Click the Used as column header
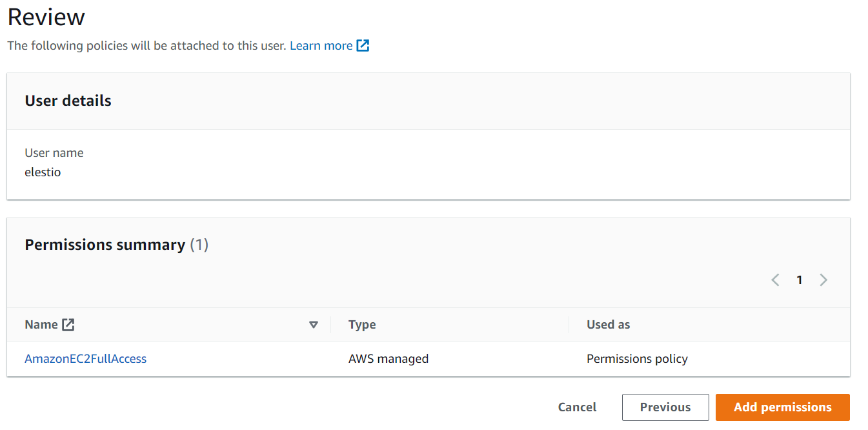 608,325
